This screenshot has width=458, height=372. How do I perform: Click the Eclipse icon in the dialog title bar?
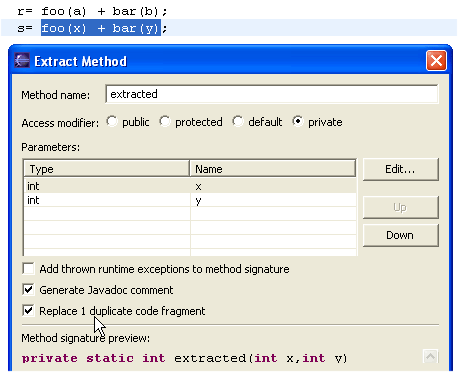[x=22, y=61]
